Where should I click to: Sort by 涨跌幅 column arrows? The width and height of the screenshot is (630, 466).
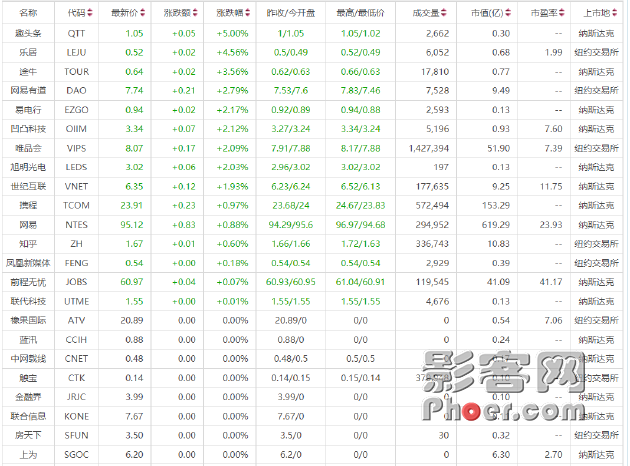click(x=248, y=13)
